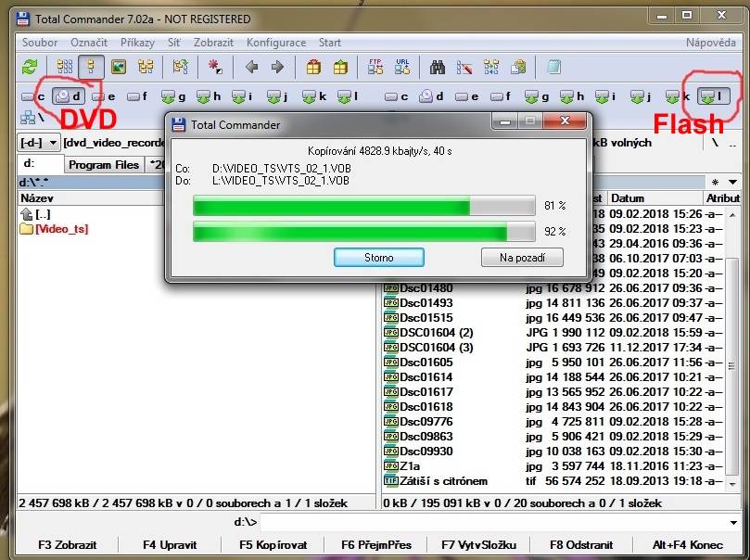Click F5 Kopírovat button
This screenshot has width=750, height=560.
[x=273, y=545]
